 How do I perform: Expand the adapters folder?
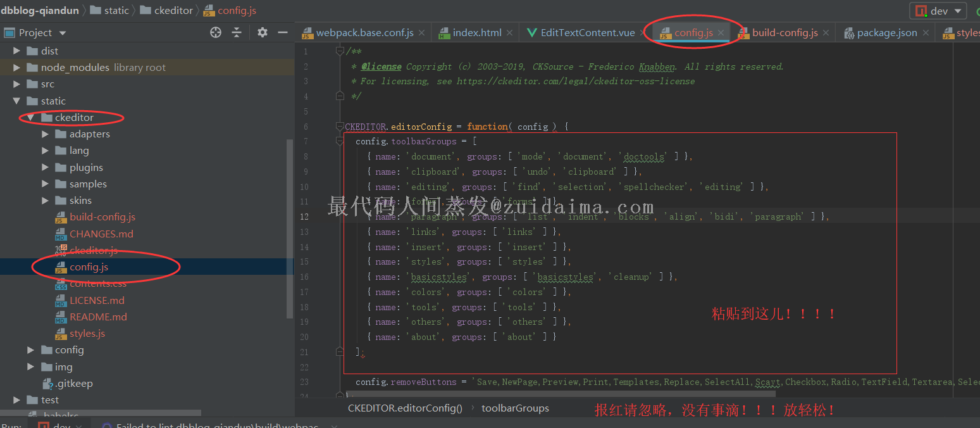pos(45,134)
